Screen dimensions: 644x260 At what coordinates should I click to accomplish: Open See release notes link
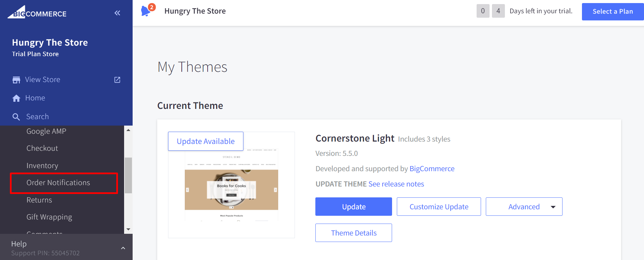(396, 184)
